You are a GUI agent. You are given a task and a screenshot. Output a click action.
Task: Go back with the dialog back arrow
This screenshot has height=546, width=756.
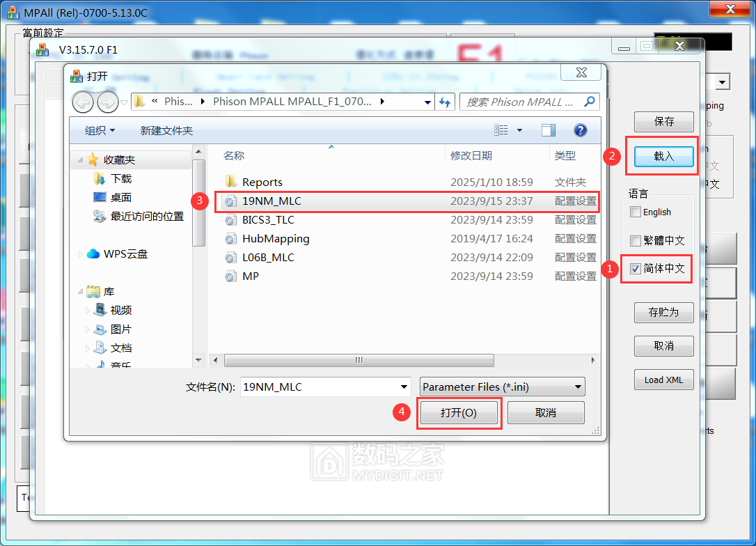click(x=82, y=102)
